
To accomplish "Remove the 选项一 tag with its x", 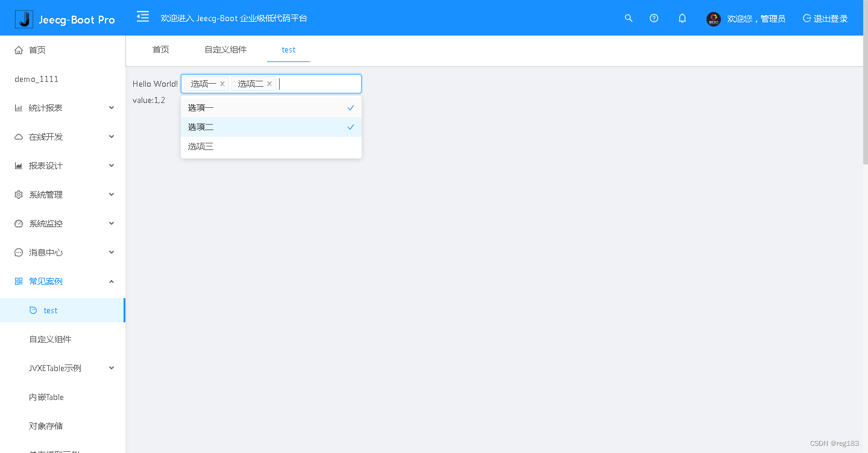I will (222, 84).
